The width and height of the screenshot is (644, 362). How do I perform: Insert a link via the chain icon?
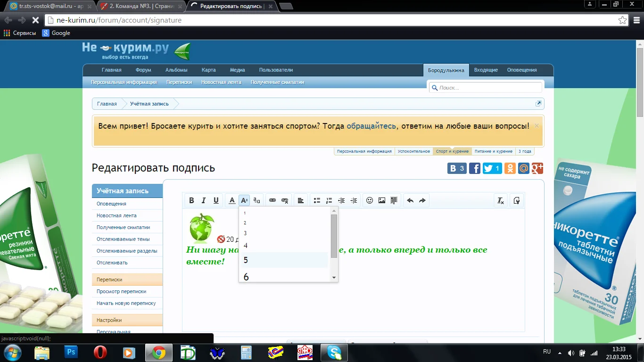point(272,200)
